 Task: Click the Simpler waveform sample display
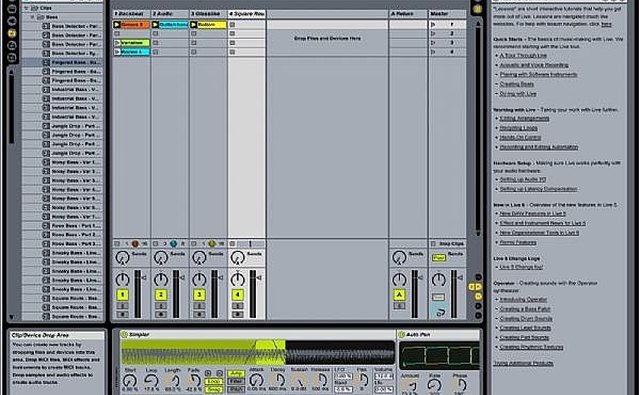pos(258,352)
